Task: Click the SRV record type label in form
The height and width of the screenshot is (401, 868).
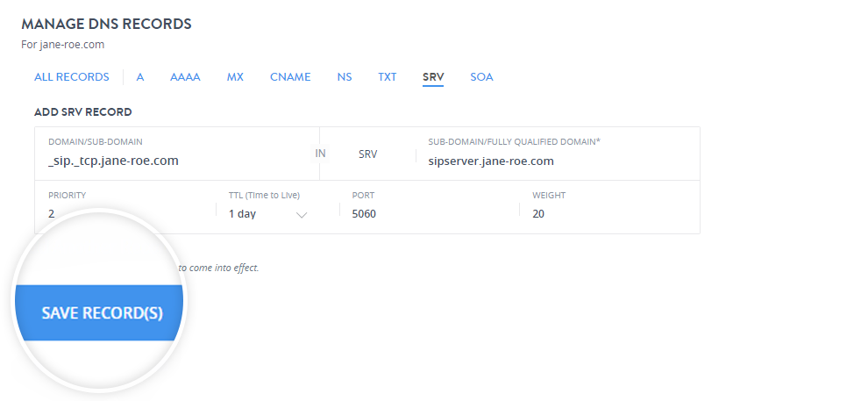Action: tap(367, 154)
